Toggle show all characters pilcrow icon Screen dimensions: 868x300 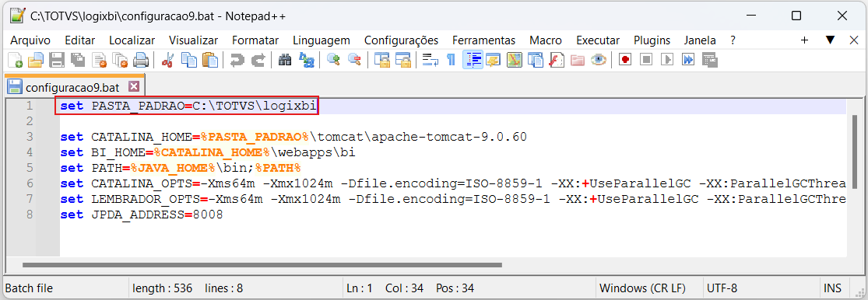(x=452, y=60)
